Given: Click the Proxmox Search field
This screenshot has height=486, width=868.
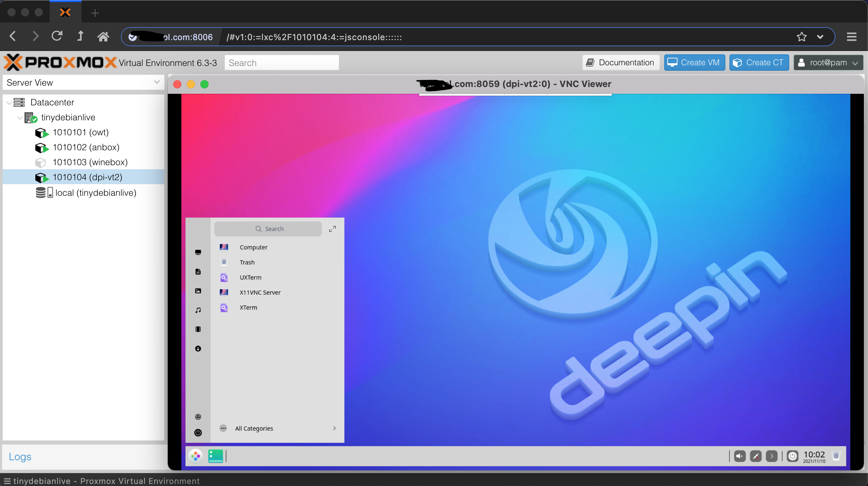Looking at the screenshot, I should click(x=282, y=63).
